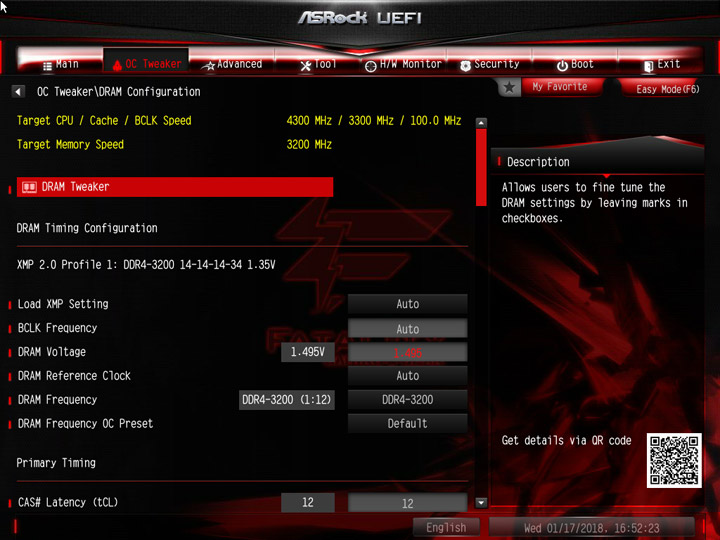Click the scroll up arrow

[481, 123]
